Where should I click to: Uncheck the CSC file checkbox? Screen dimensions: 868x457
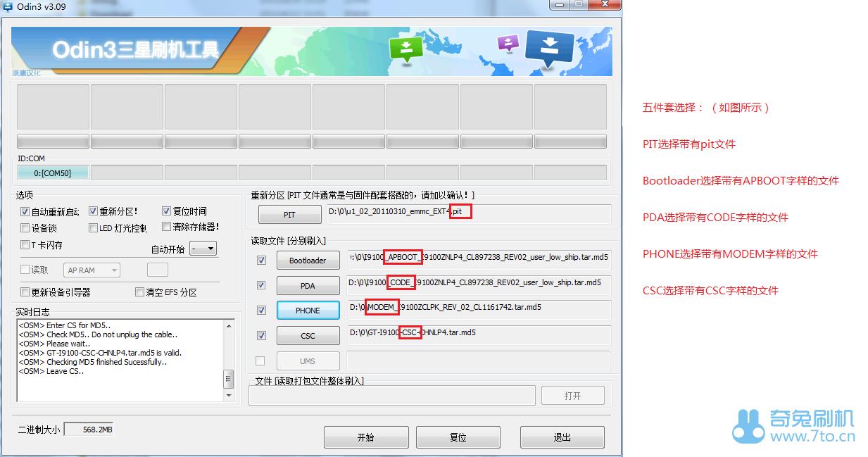click(261, 336)
